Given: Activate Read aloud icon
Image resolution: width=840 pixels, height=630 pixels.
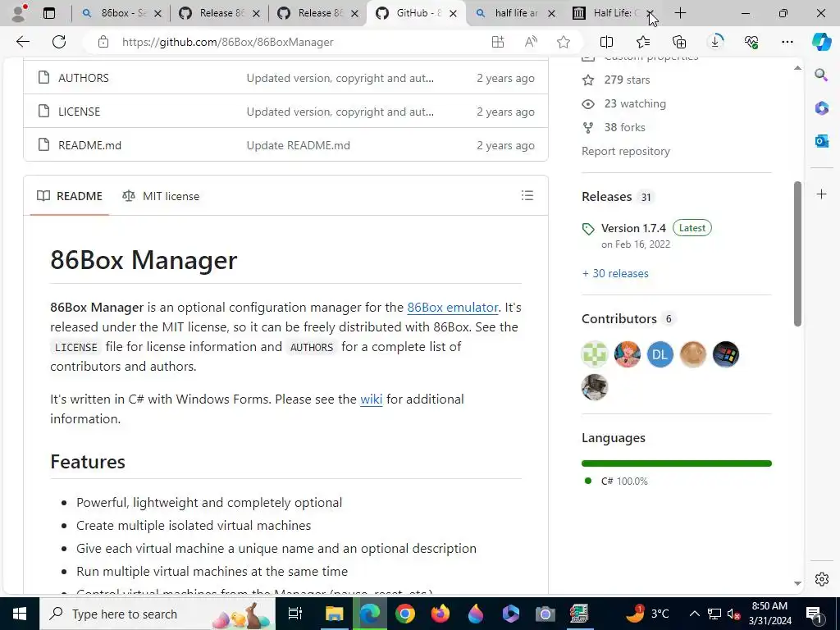Looking at the screenshot, I should [531, 42].
